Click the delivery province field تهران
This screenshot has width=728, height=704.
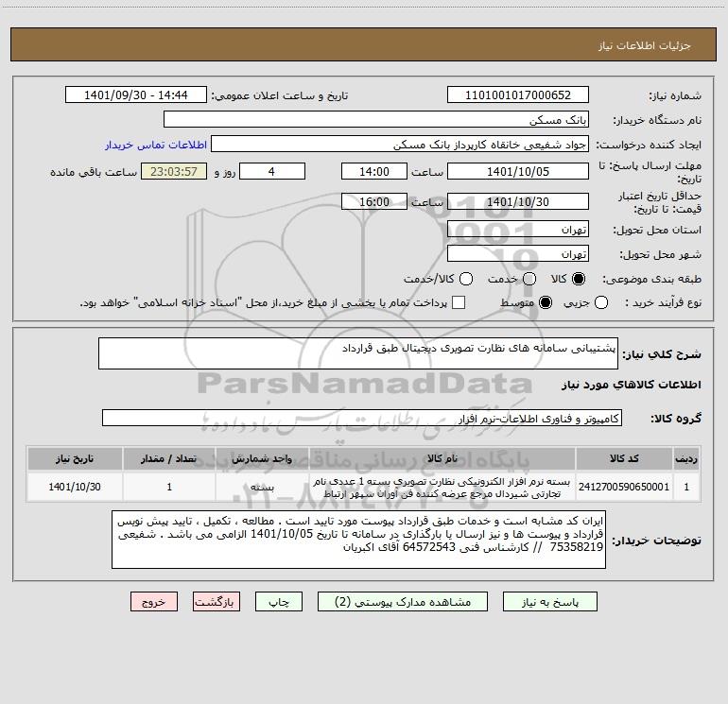coord(518,230)
